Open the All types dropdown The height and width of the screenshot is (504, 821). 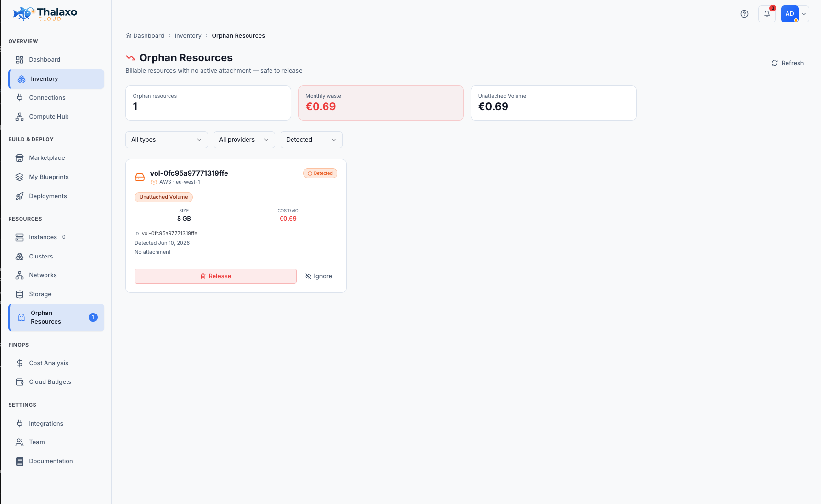click(x=167, y=140)
